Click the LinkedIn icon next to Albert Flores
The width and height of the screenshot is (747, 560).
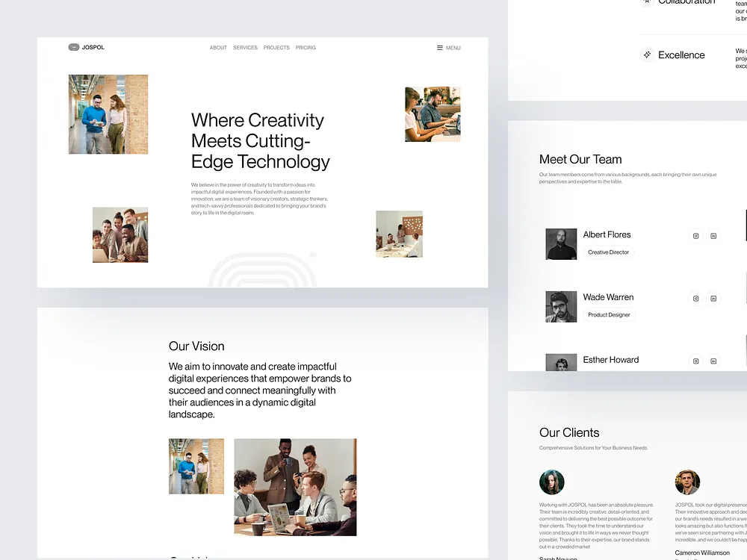click(x=713, y=235)
